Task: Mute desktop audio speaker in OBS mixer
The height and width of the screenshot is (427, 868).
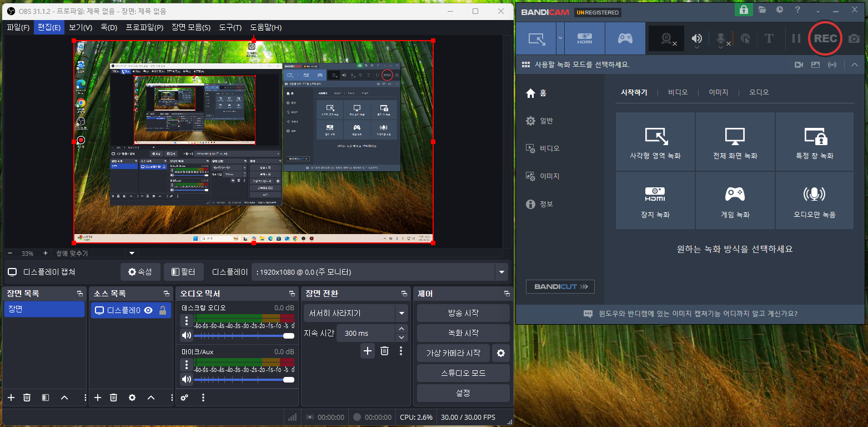Action: [187, 335]
